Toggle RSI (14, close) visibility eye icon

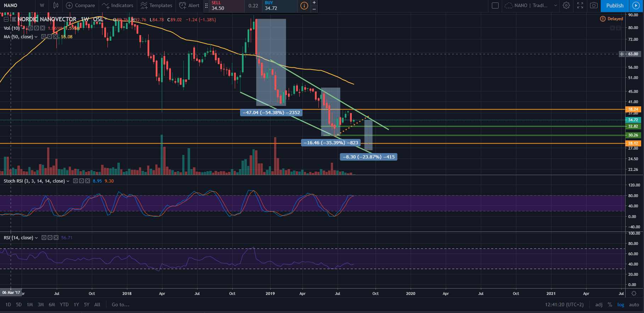pos(44,237)
